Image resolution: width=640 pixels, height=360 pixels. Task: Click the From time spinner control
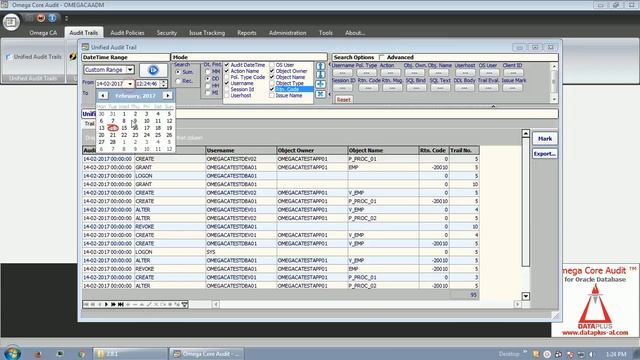[x=164, y=84]
